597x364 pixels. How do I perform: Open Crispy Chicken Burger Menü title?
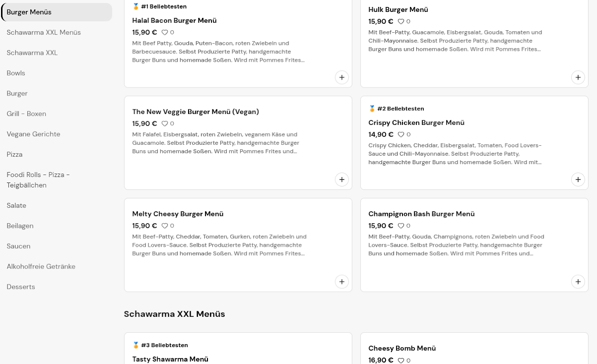point(416,123)
